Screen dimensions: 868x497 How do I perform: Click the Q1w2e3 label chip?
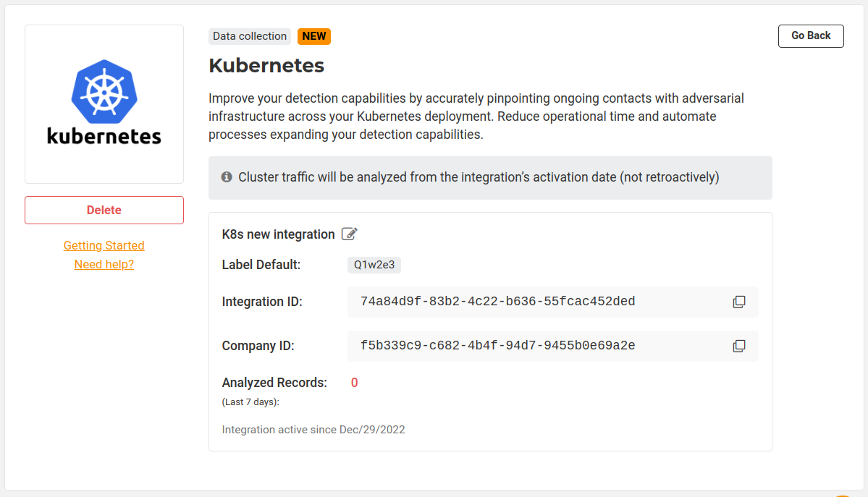[x=374, y=265]
